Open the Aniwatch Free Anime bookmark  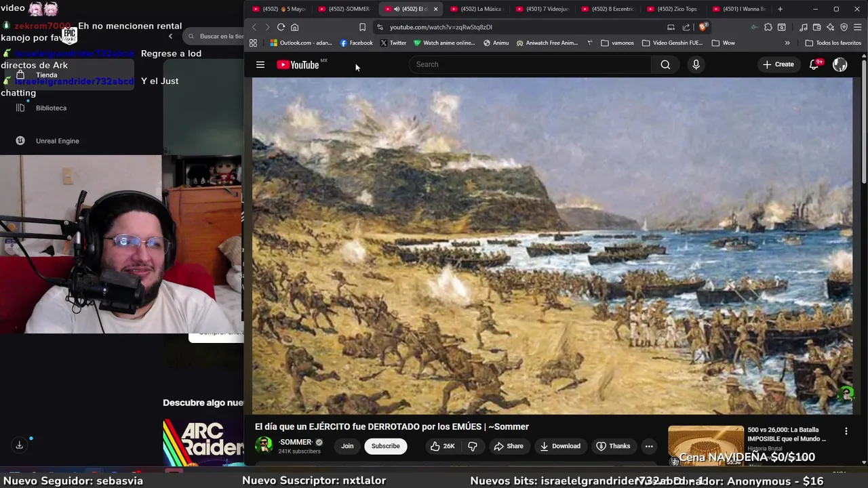pyautogui.click(x=547, y=43)
